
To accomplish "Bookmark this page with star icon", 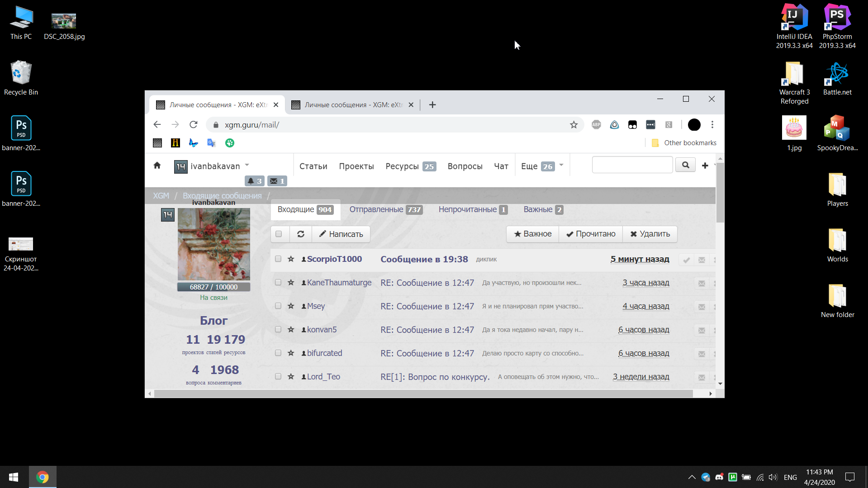I will [574, 125].
